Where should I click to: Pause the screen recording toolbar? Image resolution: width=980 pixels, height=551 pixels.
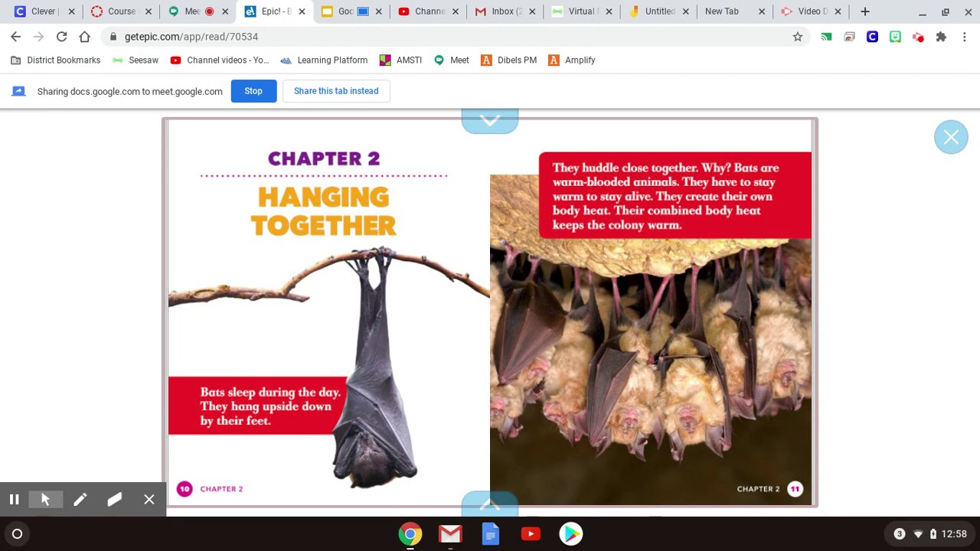pyautogui.click(x=14, y=500)
